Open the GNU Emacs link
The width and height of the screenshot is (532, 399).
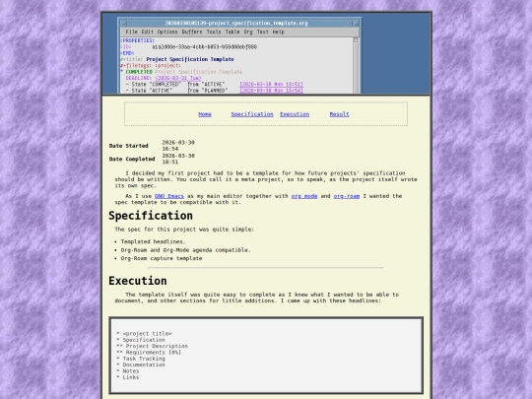click(x=169, y=196)
